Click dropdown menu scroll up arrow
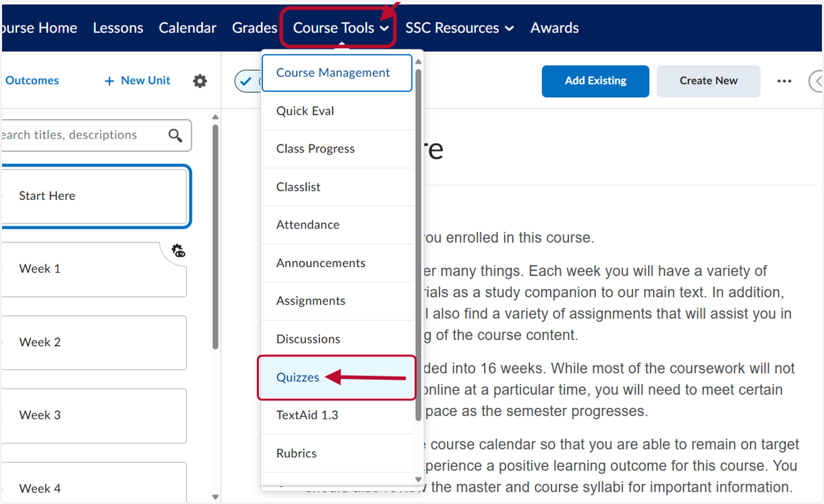The width and height of the screenshot is (824, 504). [419, 61]
